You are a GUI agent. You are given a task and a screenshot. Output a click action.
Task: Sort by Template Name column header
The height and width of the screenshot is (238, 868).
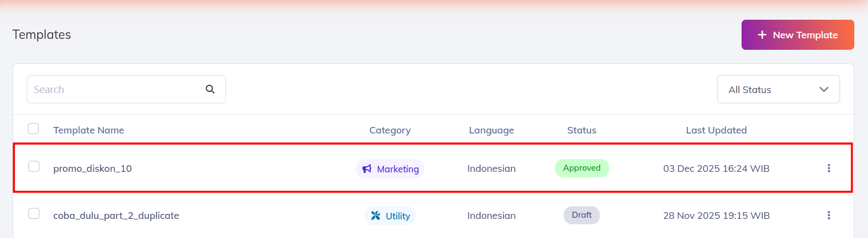point(89,130)
